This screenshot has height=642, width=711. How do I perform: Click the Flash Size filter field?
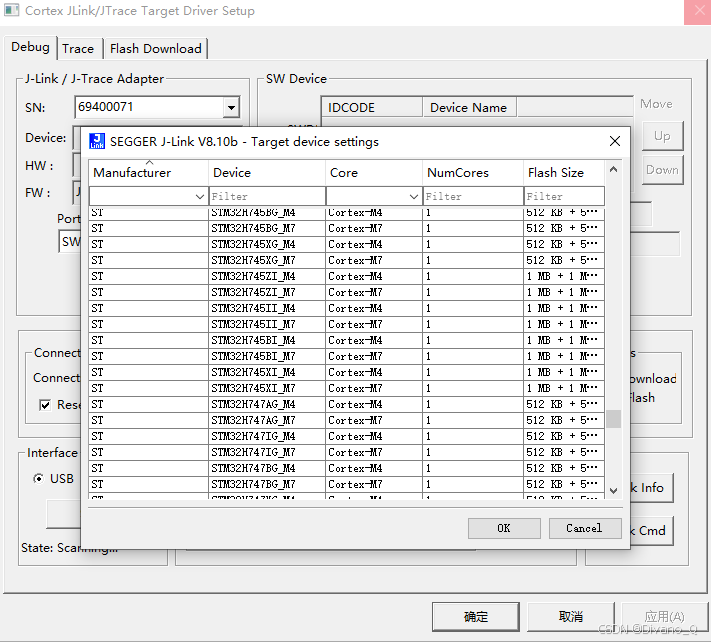565,196
